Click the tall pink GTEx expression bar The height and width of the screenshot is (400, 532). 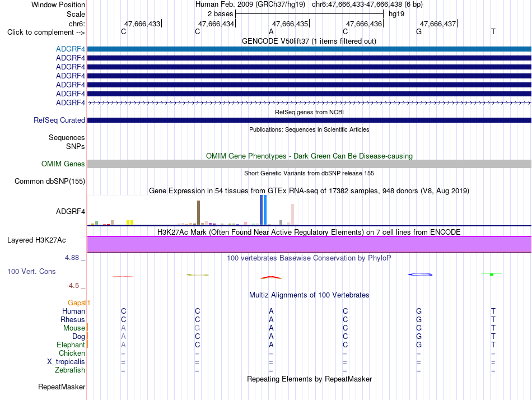coord(292,214)
